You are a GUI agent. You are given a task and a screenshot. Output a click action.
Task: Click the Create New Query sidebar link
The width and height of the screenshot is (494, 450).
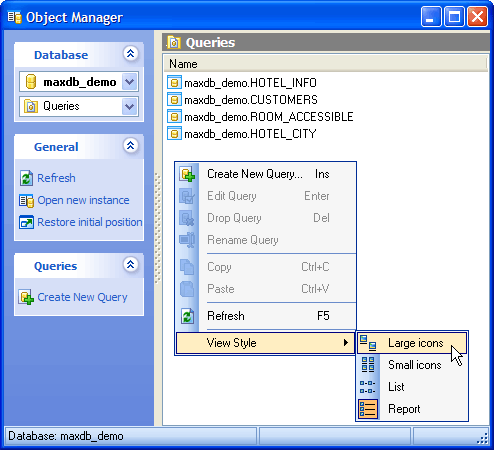pyautogui.click(x=82, y=297)
